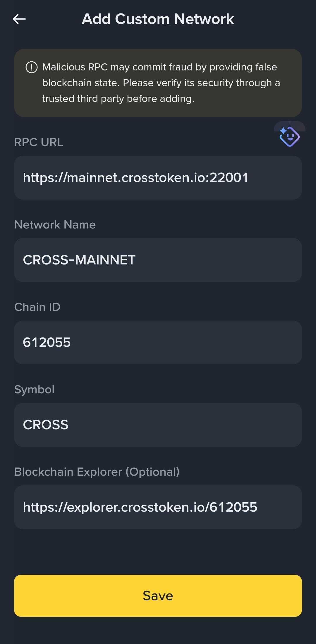The height and width of the screenshot is (644, 316).
Task: Select the Symbol field showing CROSS
Action: 158,425
